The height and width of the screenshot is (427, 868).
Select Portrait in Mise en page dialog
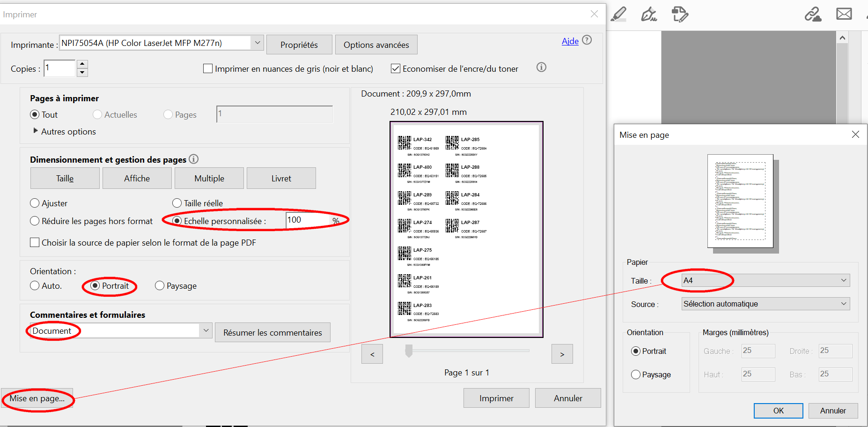pyautogui.click(x=636, y=351)
